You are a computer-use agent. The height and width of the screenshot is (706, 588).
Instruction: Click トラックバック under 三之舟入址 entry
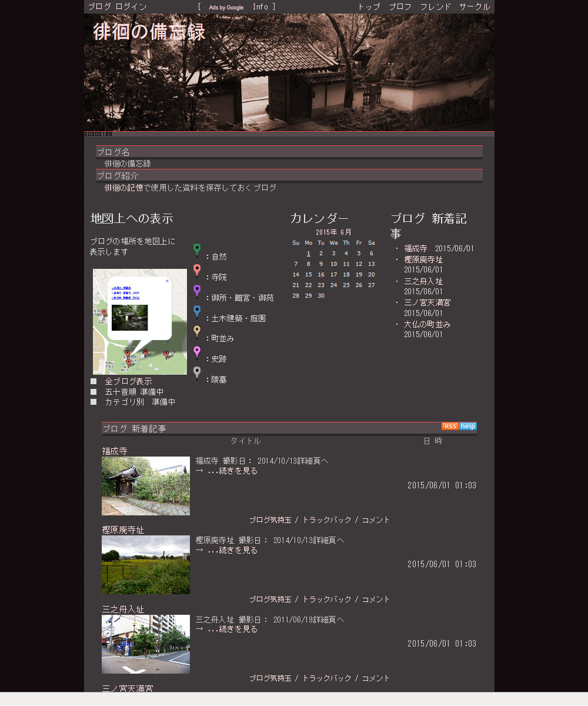point(327,678)
